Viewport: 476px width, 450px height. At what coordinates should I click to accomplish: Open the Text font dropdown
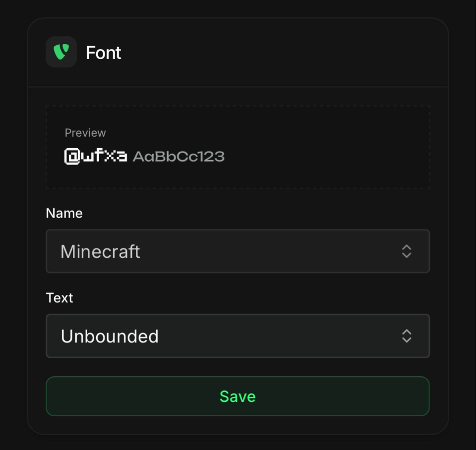coord(238,336)
